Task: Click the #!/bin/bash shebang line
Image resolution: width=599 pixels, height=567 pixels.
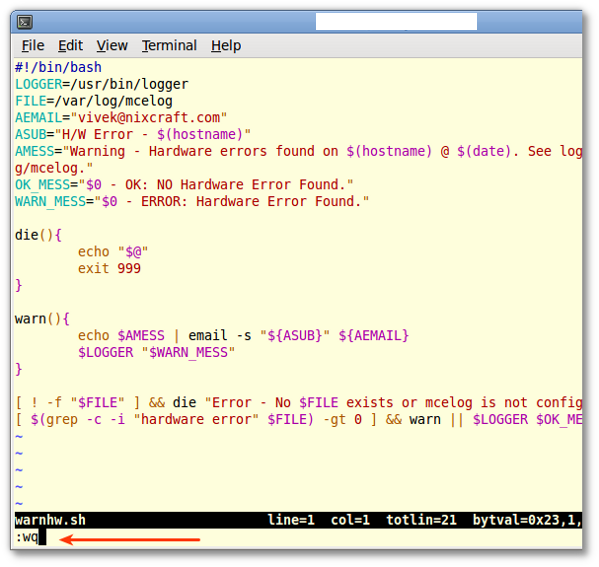Action: (x=58, y=67)
